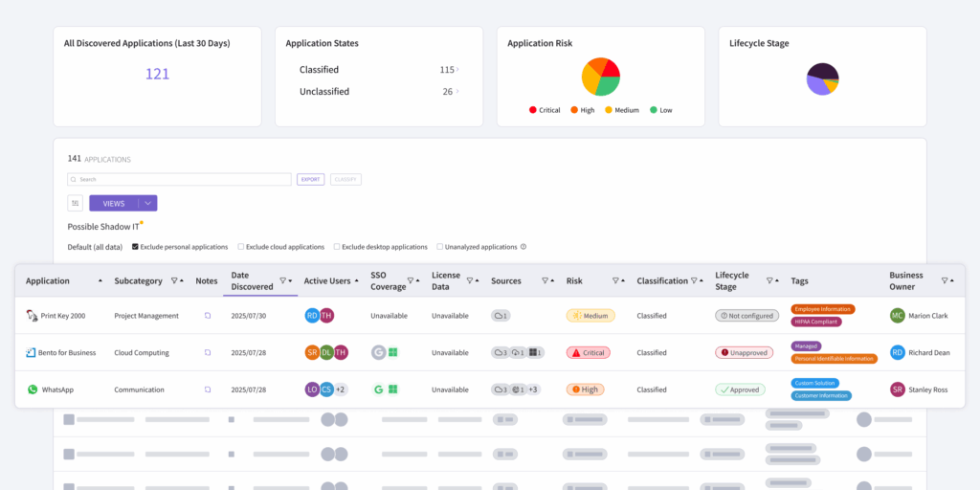Click Richard Dean's RD owner avatar
The width and height of the screenshot is (980, 490).
pyautogui.click(x=898, y=352)
